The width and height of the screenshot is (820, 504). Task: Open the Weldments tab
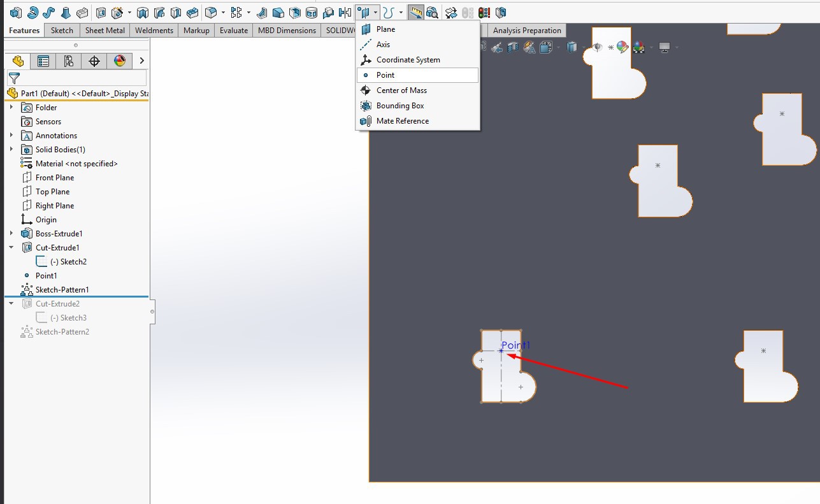click(x=154, y=31)
